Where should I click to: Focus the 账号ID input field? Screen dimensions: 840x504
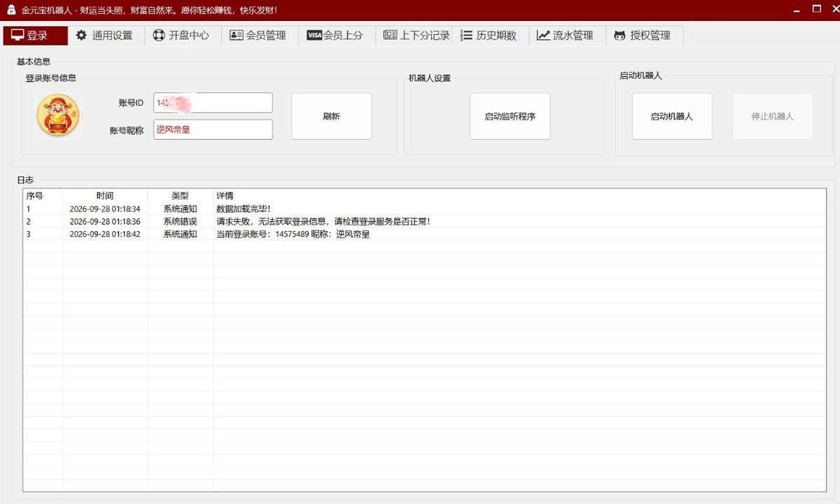pos(213,102)
